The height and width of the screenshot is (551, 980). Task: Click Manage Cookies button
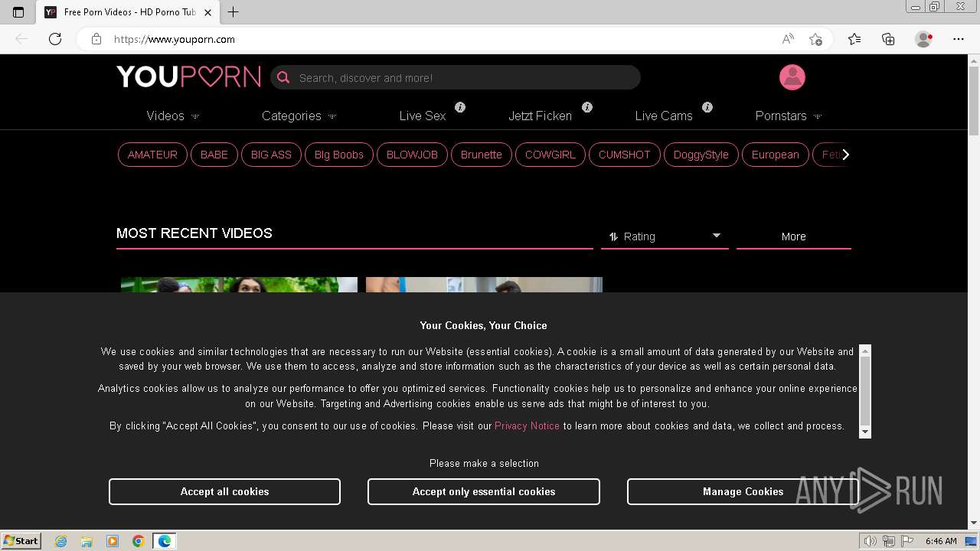click(x=743, y=491)
